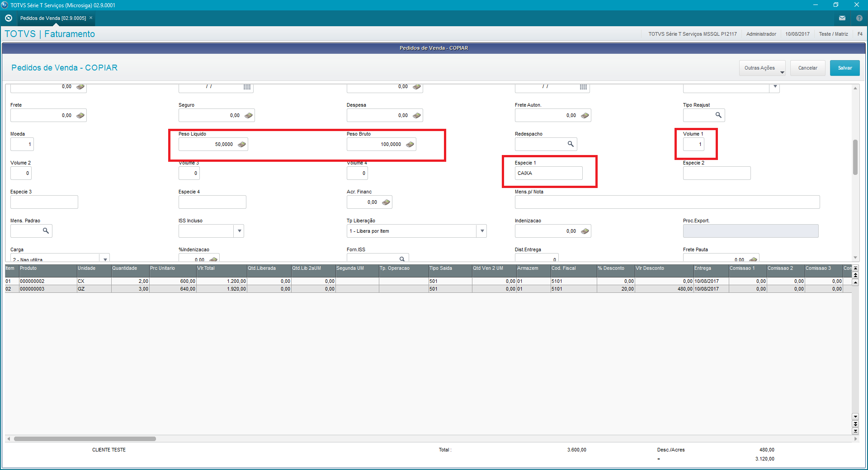Open the Outras Ações dropdown menu
Viewport: 868px width, 470px height.
click(x=762, y=68)
